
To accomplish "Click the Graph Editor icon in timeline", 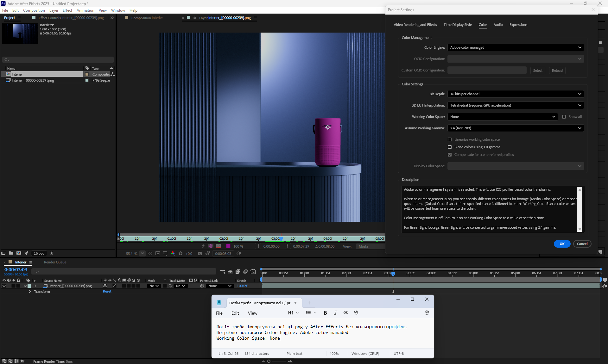I will coord(253,272).
